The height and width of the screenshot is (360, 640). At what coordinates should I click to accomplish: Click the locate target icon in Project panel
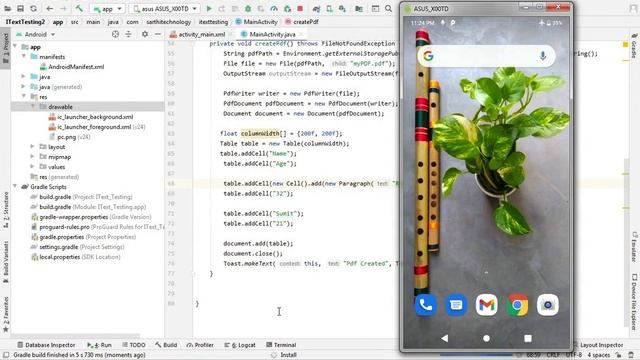click(116, 34)
